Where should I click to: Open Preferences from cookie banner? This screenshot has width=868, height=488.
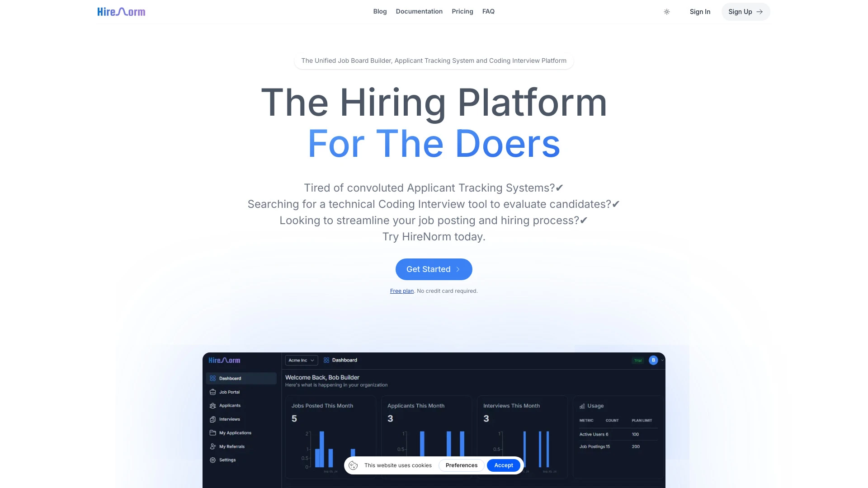click(x=462, y=465)
